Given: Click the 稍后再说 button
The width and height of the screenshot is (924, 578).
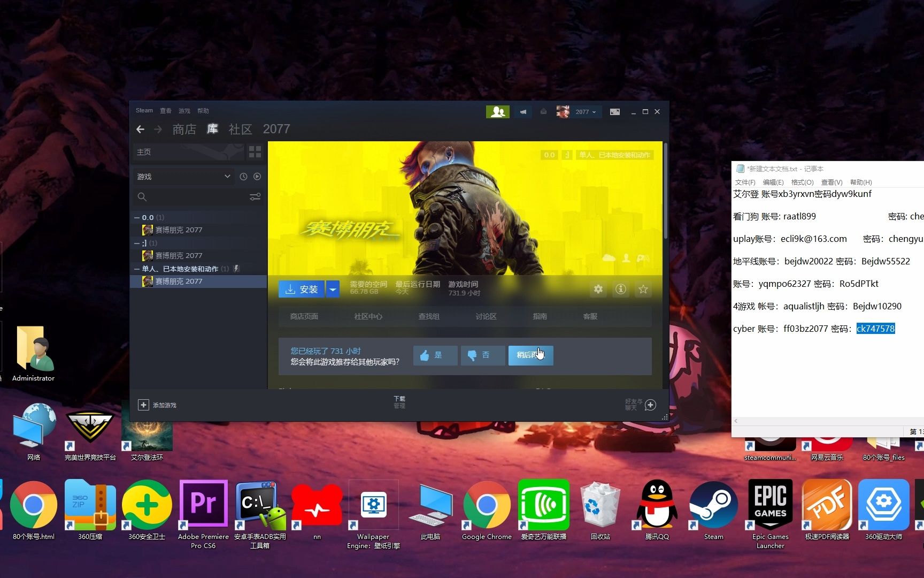Looking at the screenshot, I should pos(530,355).
